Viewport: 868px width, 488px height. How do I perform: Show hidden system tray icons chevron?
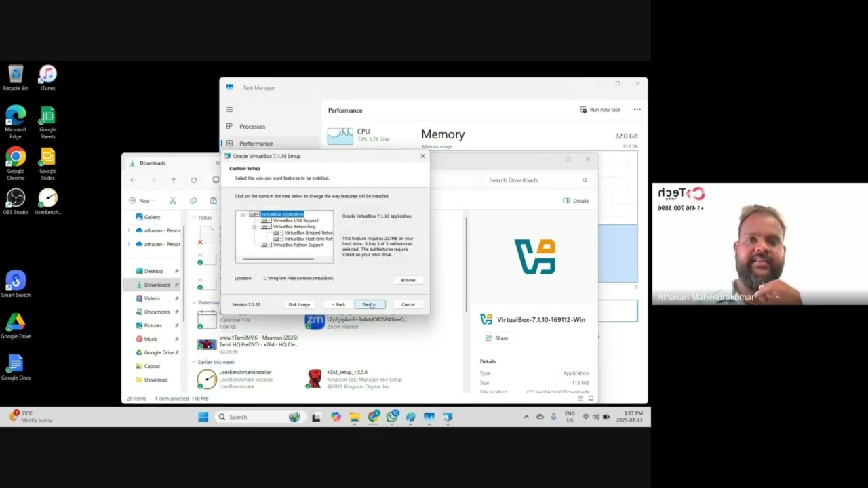[x=527, y=417]
